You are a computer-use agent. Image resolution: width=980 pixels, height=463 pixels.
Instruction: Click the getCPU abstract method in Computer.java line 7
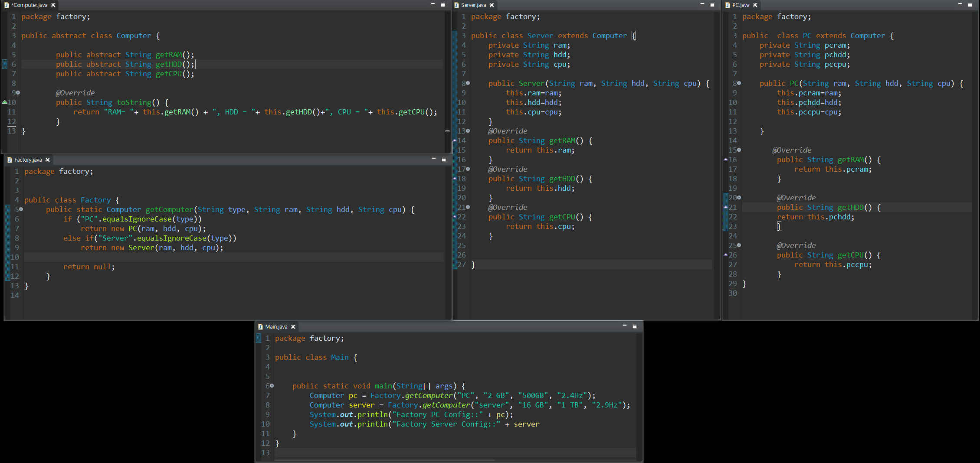(x=168, y=74)
